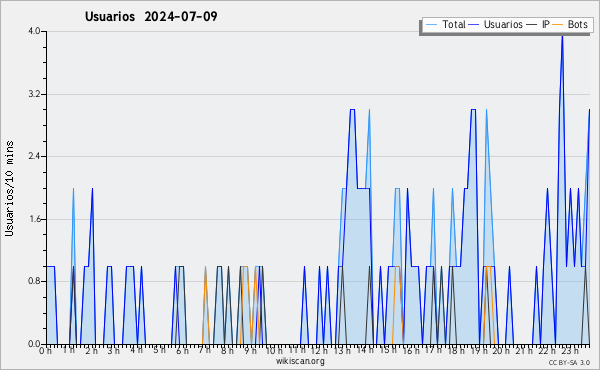Click the dark IP legend line
The height and width of the screenshot is (370, 600).
point(532,25)
